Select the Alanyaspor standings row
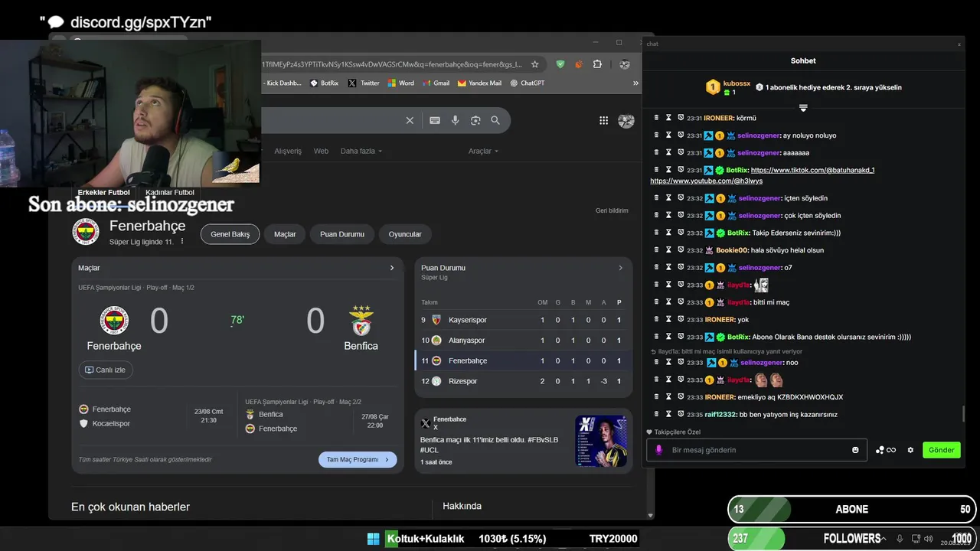The image size is (980, 551). point(523,340)
